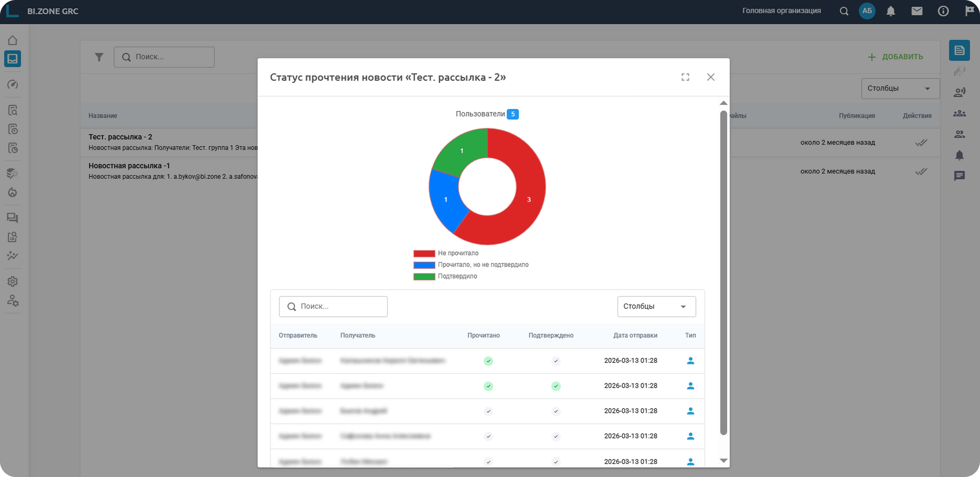This screenshot has height=477, width=980.
Task: Click the double-check icon for Тест. рассылка - 2
Action: coord(921,143)
